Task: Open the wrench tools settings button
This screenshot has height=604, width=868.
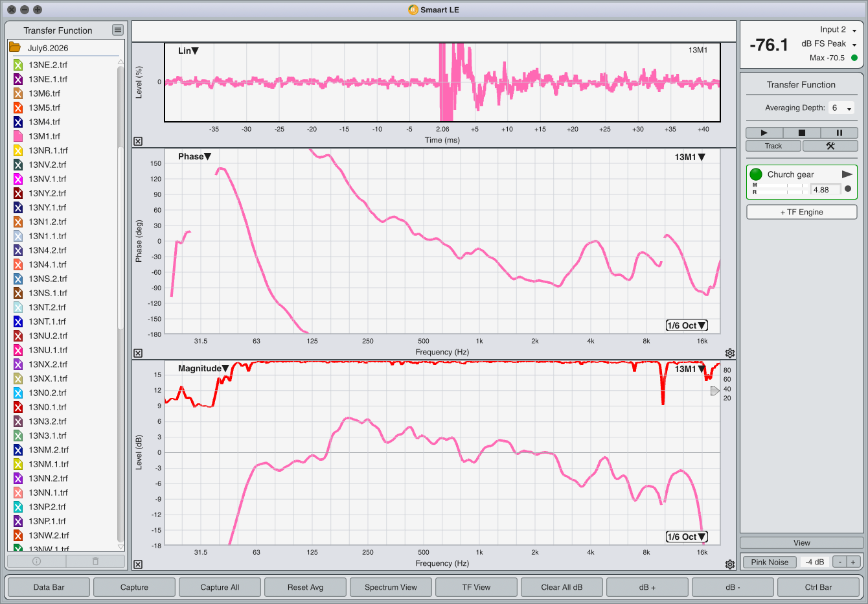Action: pos(830,146)
